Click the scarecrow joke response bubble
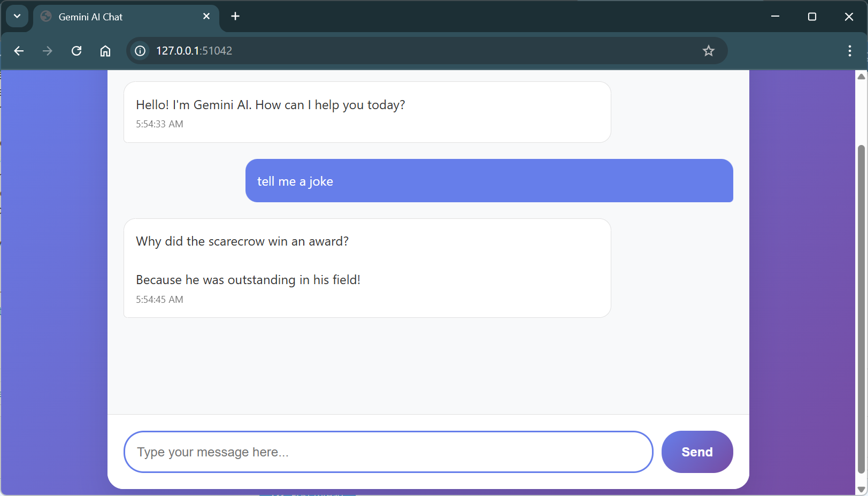 pyautogui.click(x=367, y=268)
